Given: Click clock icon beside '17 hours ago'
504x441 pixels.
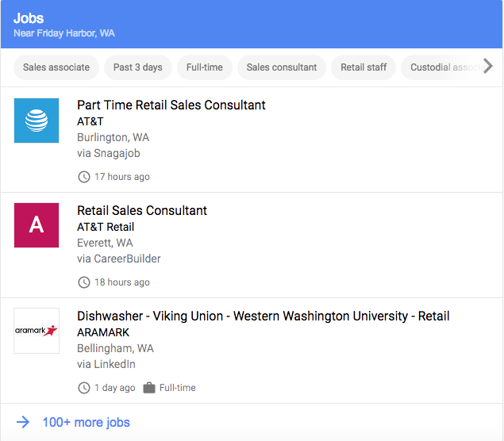Looking at the screenshot, I should pyautogui.click(x=84, y=177).
